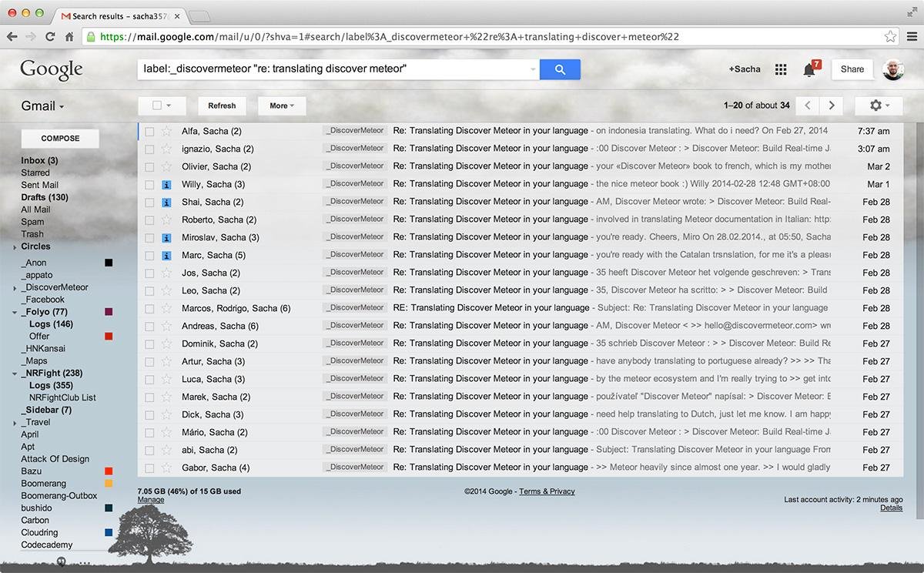Check the Leo, Sacha row
Viewport: 924px width, 573px height.
(149, 290)
